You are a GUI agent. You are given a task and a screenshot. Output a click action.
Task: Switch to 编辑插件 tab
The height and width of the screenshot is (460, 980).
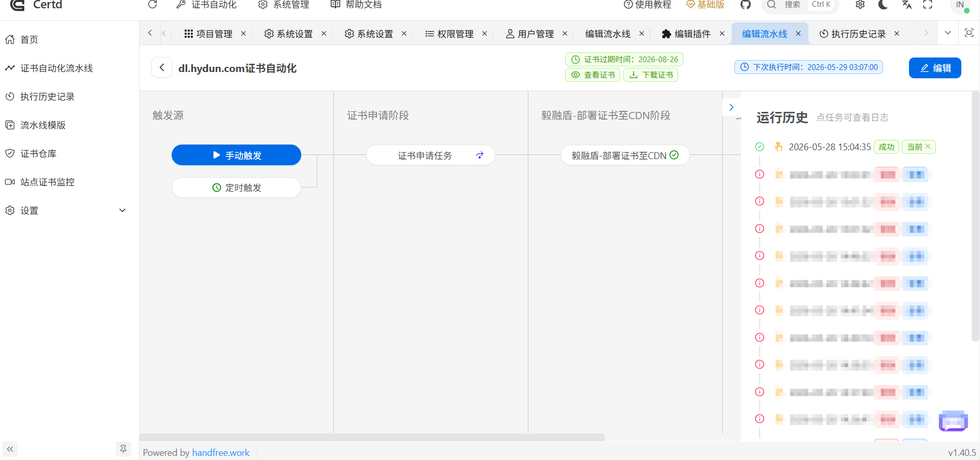(686, 34)
